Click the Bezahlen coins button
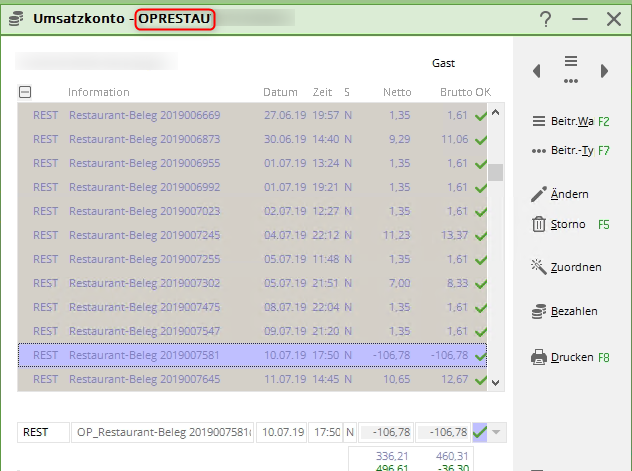Screen dimensions: 632x471 point(564,312)
